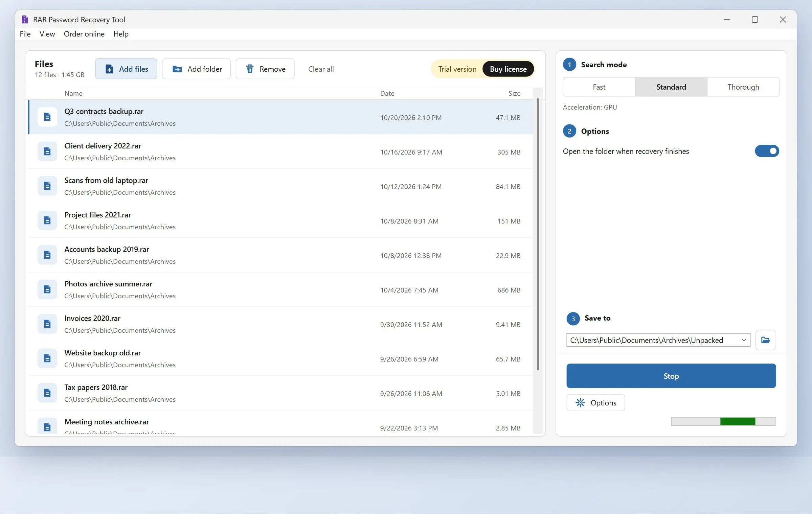Select the Thorough search mode
Screen dimensions: 812x514
coord(743,87)
